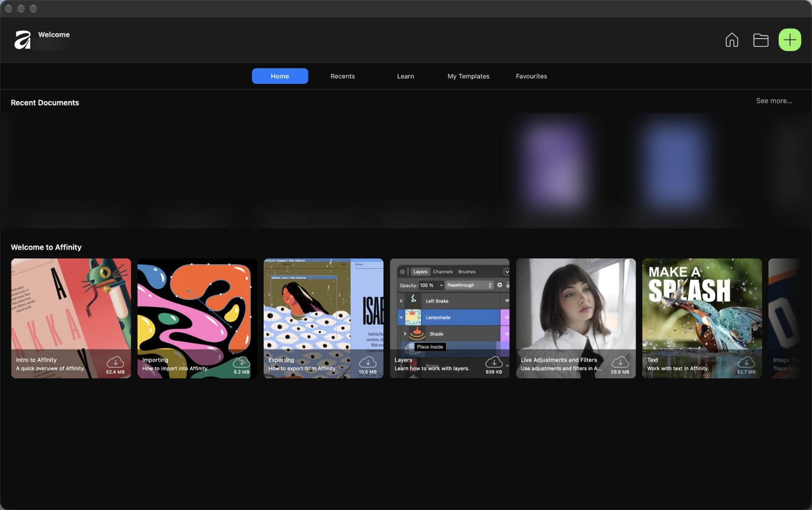
Task: Switch to My Templates tab
Action: click(x=468, y=76)
